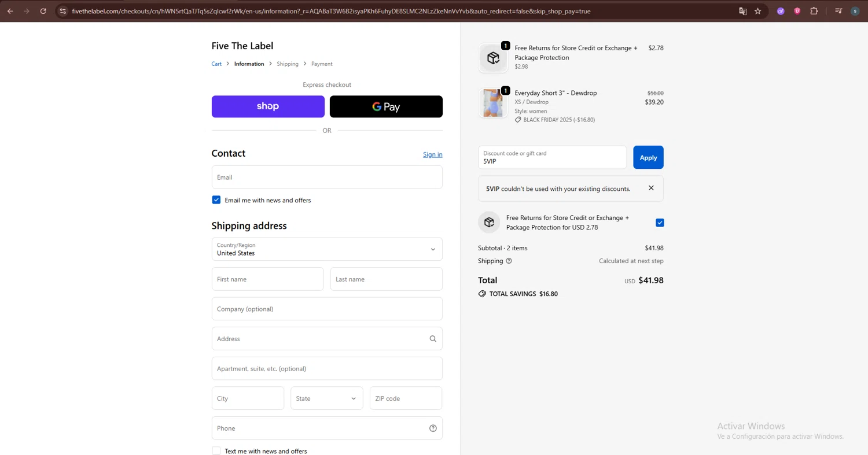Image resolution: width=868 pixels, height=455 pixels.
Task: Focus the Company (optional) field
Action: tap(327, 309)
